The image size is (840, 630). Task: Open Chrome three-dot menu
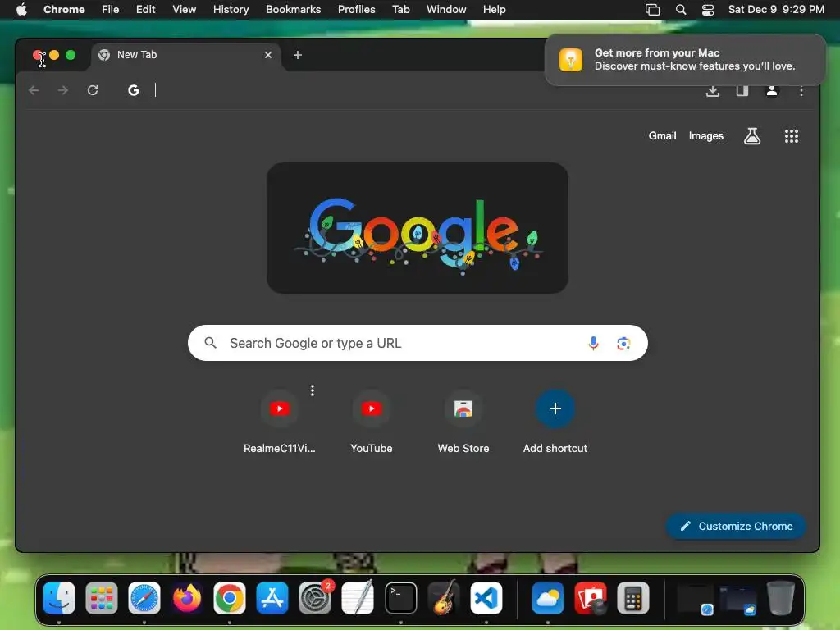point(801,91)
